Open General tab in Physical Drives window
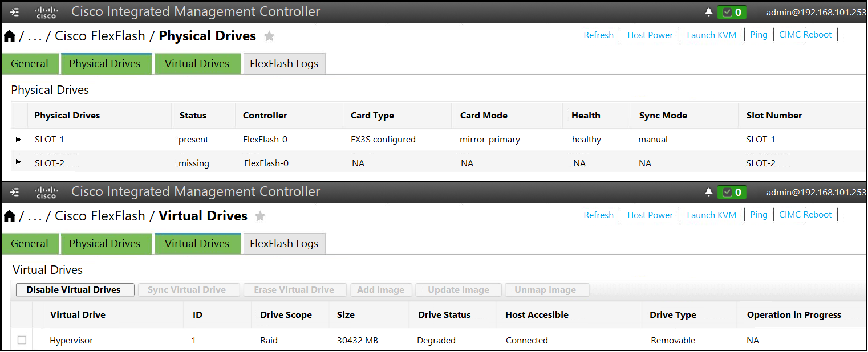 click(x=30, y=64)
